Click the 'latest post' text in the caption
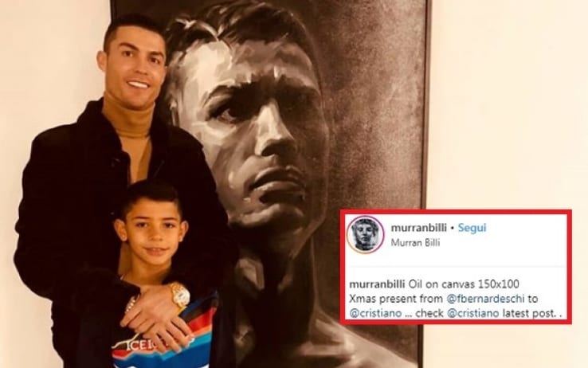The height and width of the screenshot is (368, 588). [528, 313]
